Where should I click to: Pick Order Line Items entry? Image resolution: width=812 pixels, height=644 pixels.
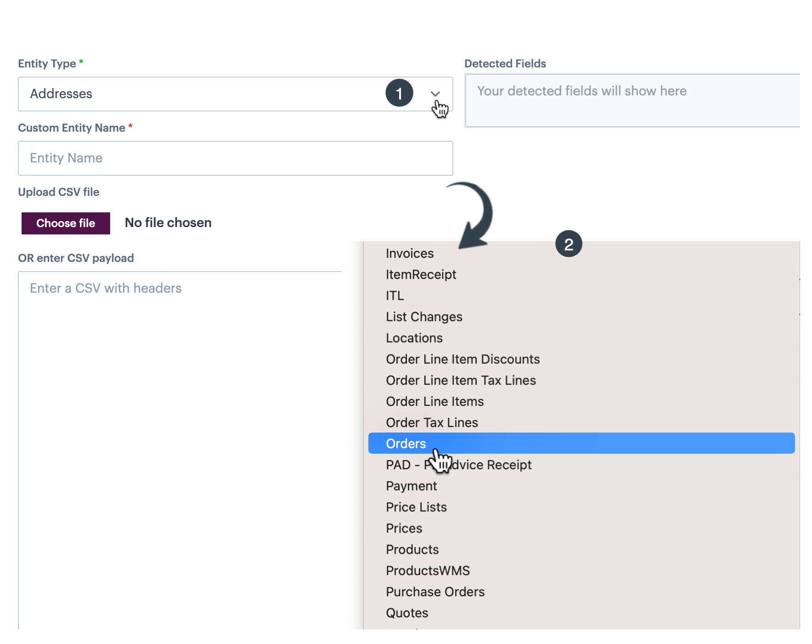point(434,401)
